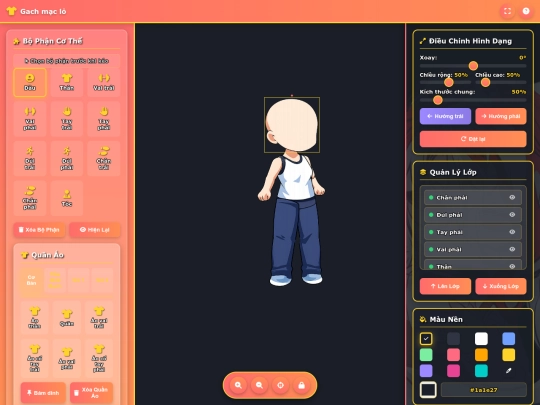Pick the blue background swatch
This screenshot has height=405, width=540.
coord(509,339)
